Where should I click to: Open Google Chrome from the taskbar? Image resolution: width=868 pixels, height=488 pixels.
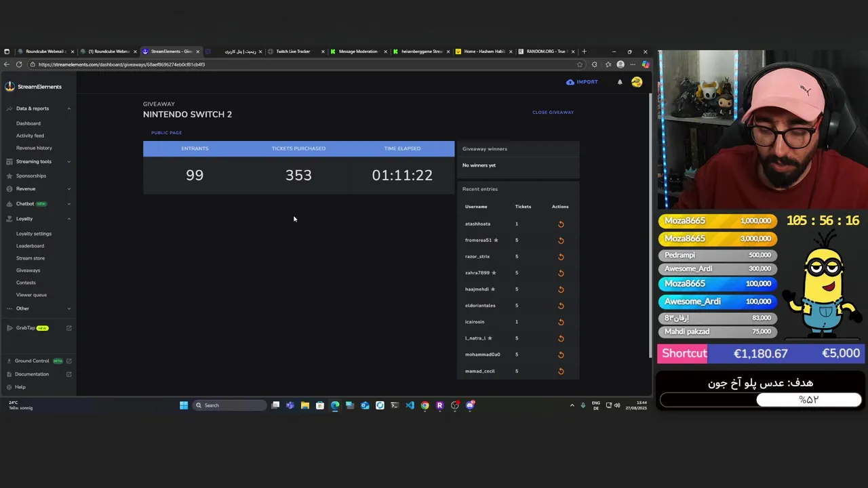click(x=425, y=405)
